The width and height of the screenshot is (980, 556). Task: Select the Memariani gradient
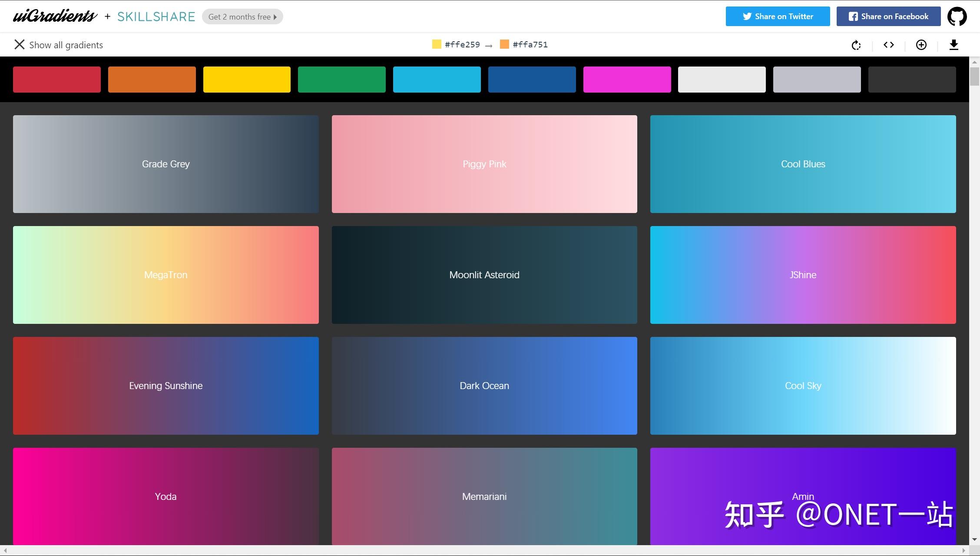coord(484,496)
